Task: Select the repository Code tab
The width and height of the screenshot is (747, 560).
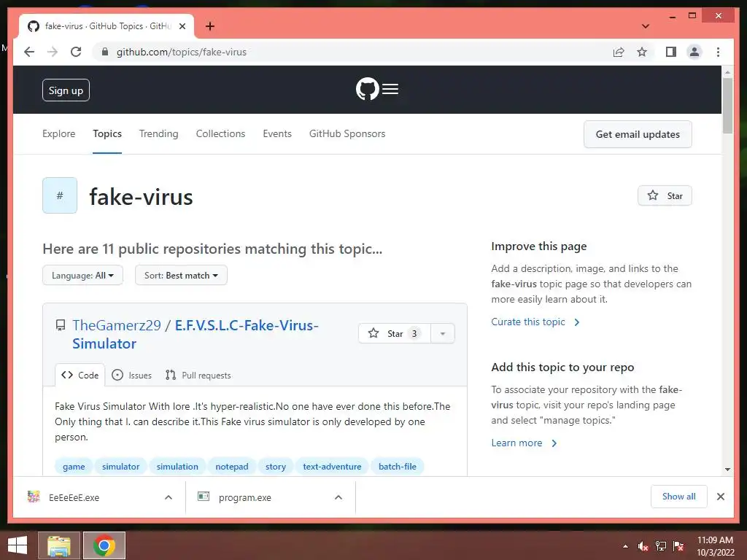Action: click(x=80, y=376)
